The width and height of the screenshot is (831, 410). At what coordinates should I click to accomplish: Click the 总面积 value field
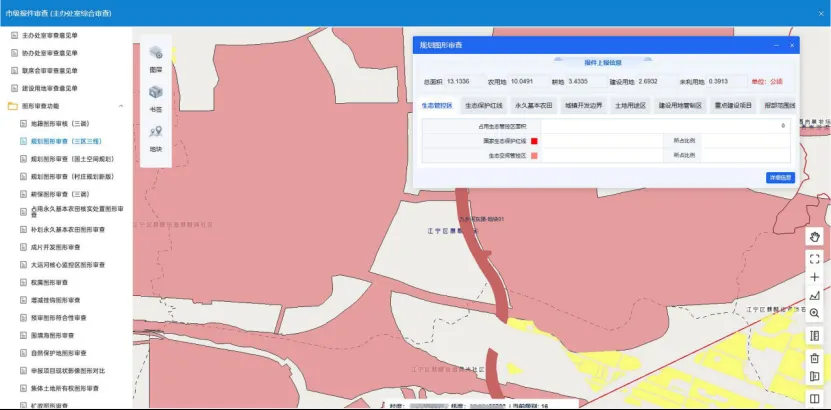(465, 82)
